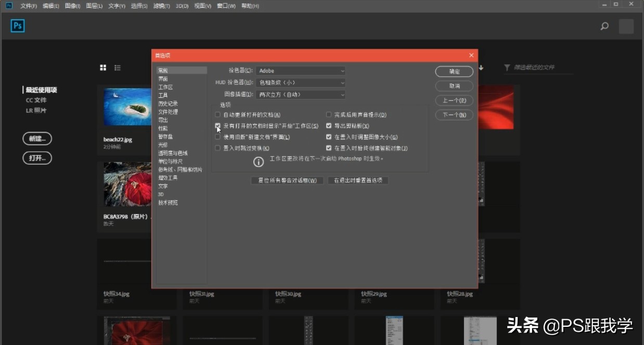Click 复位所有警告对话框 button
The image size is (644, 345).
click(x=287, y=180)
